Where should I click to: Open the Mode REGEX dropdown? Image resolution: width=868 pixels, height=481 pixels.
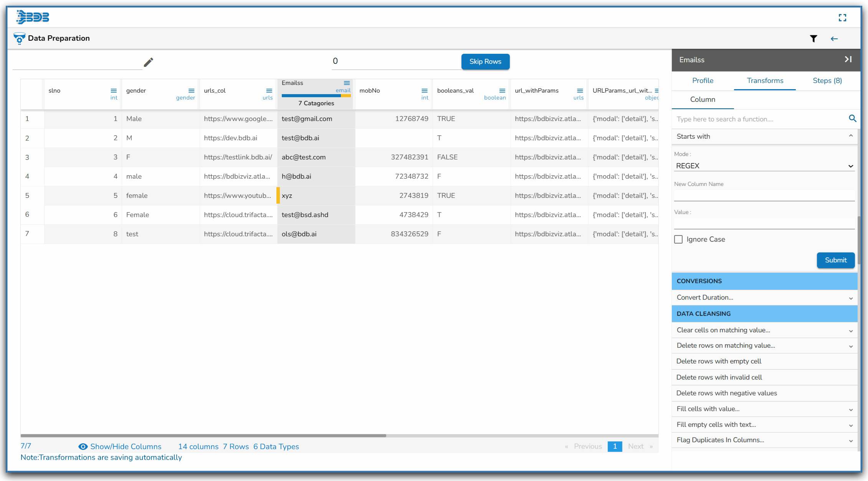[x=764, y=166]
